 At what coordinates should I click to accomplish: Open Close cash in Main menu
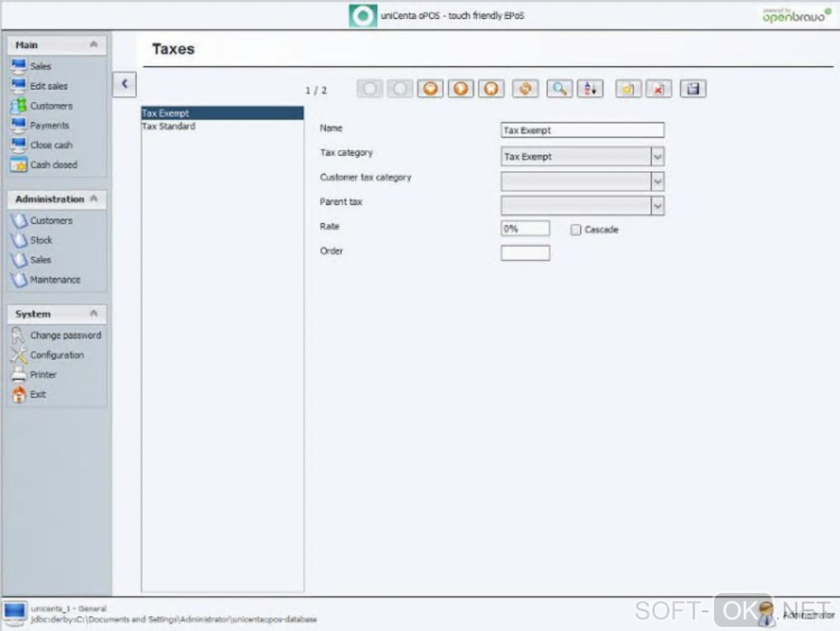tap(41, 145)
